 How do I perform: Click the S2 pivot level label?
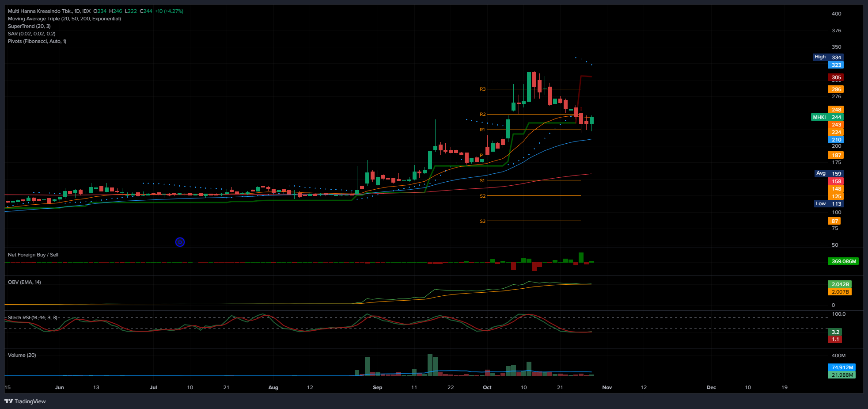click(x=482, y=196)
